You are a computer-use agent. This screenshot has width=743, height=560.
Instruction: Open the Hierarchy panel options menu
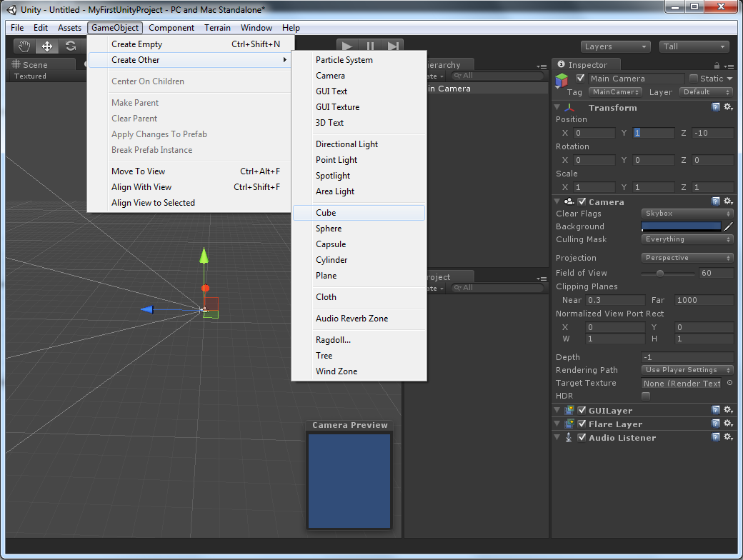(x=542, y=66)
